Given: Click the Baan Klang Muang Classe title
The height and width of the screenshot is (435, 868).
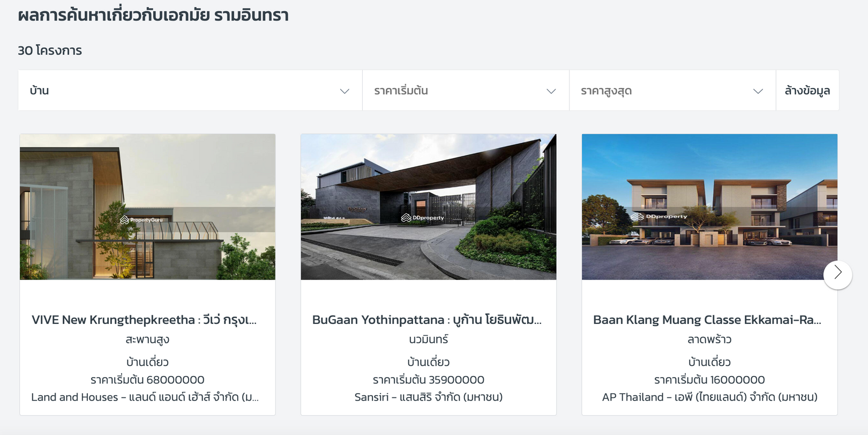Looking at the screenshot, I should [x=707, y=320].
